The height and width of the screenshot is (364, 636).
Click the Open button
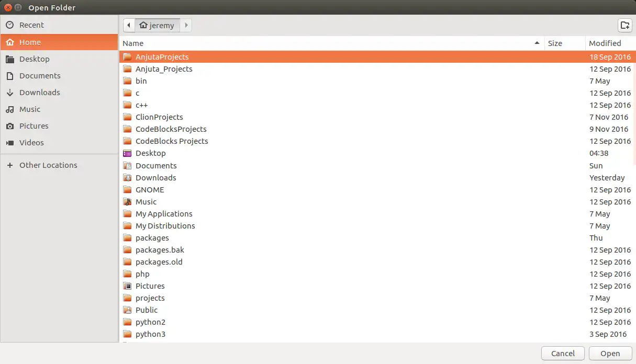click(610, 354)
